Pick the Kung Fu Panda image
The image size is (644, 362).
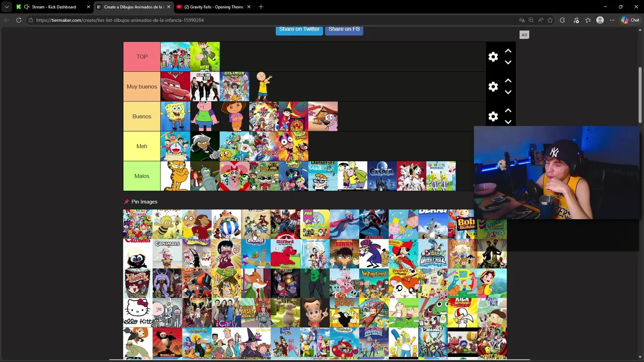pyautogui.click(x=167, y=342)
